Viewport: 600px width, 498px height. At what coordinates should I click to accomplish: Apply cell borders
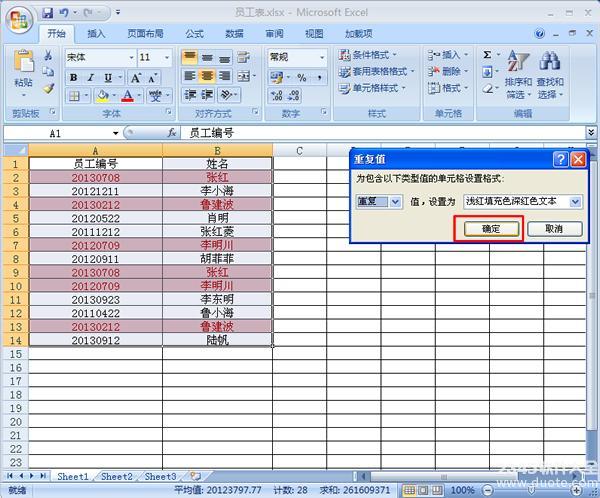coord(74,96)
